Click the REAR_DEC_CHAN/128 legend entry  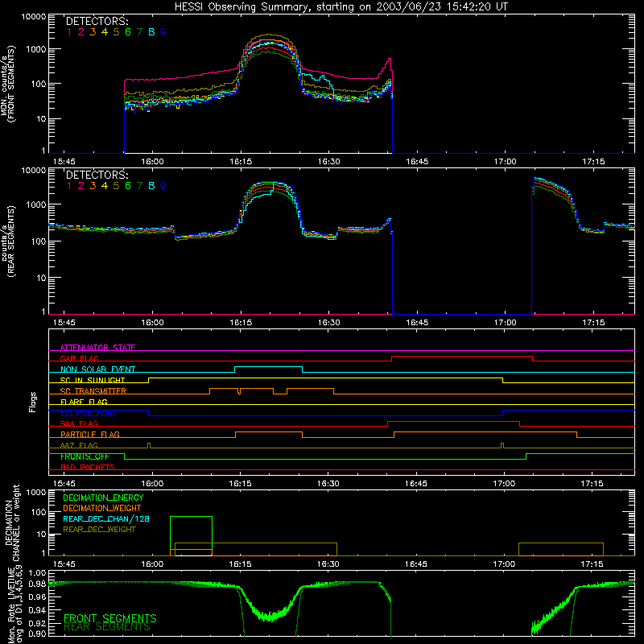(x=106, y=518)
